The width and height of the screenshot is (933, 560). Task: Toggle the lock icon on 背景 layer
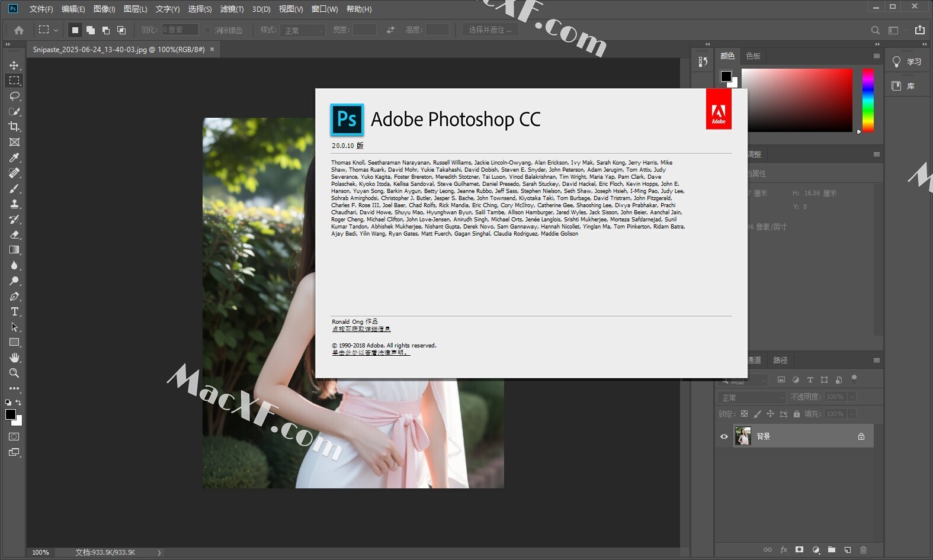(861, 437)
